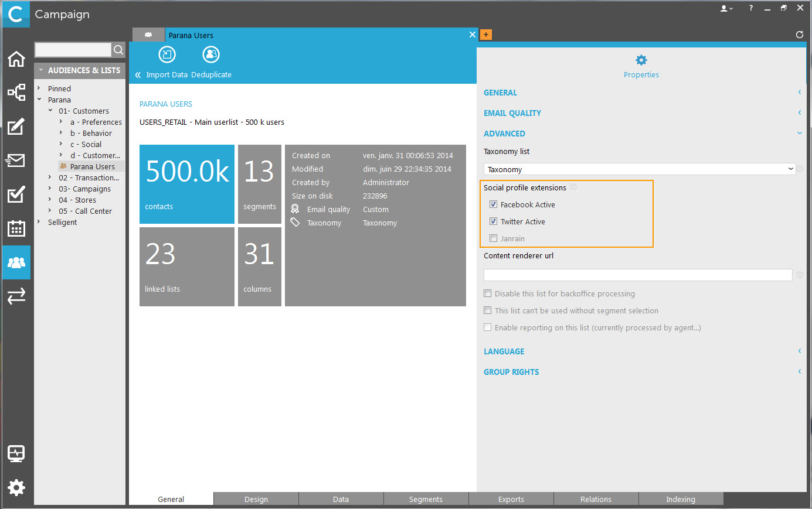Enable Disable this list for backoffice processing
The image size is (812, 509).
click(488, 293)
